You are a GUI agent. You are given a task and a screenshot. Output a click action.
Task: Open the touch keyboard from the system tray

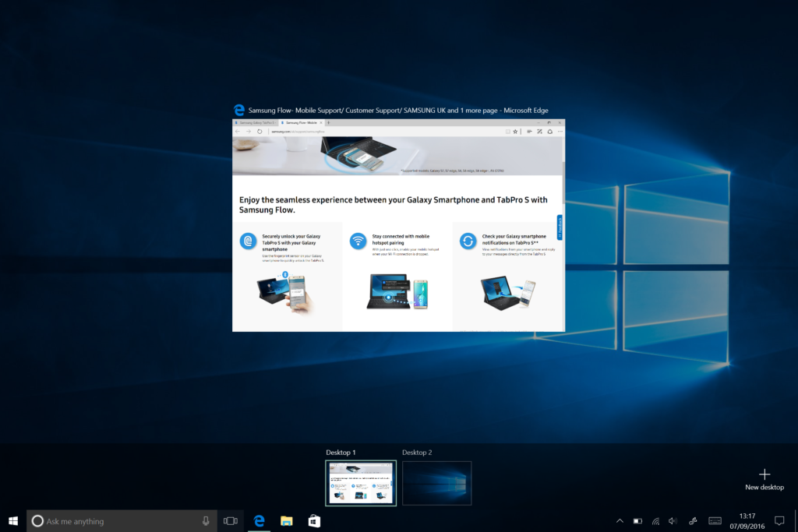pos(715,520)
